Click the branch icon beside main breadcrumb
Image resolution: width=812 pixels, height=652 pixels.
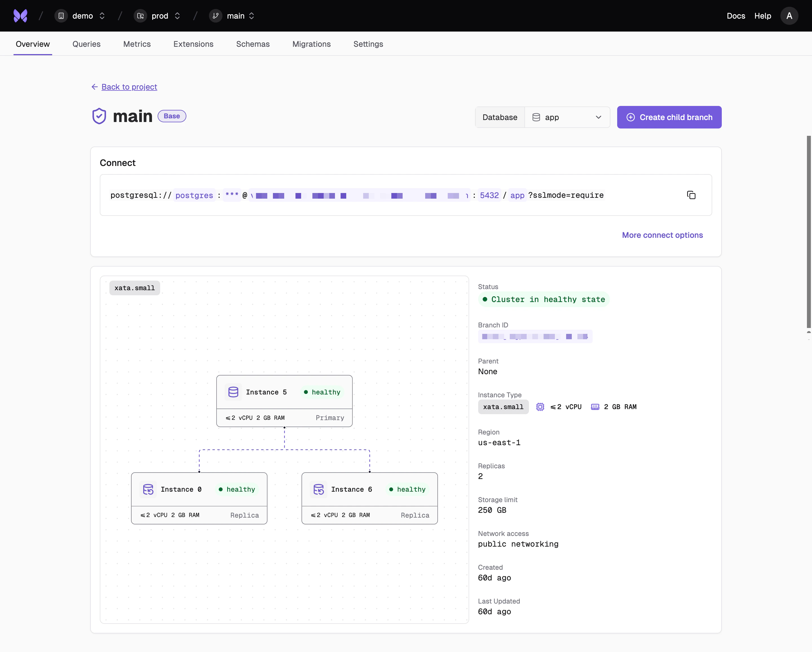(215, 15)
